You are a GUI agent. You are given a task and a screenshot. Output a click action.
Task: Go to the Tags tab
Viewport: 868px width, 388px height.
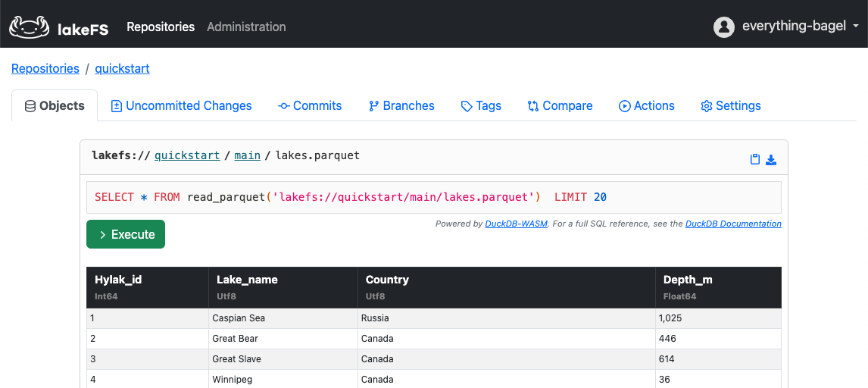[x=481, y=106]
